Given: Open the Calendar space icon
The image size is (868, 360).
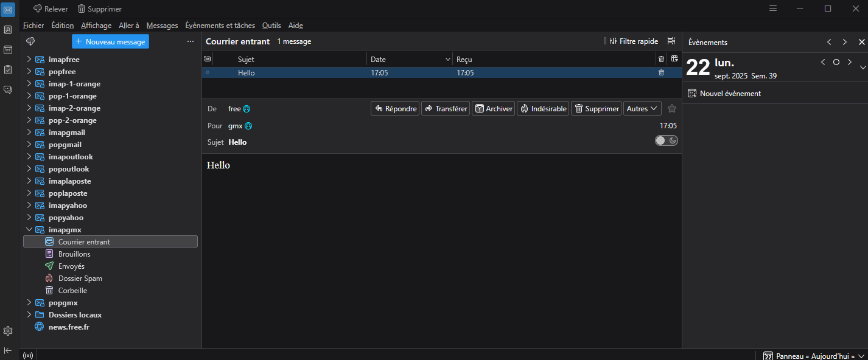Looking at the screenshot, I should point(8,50).
